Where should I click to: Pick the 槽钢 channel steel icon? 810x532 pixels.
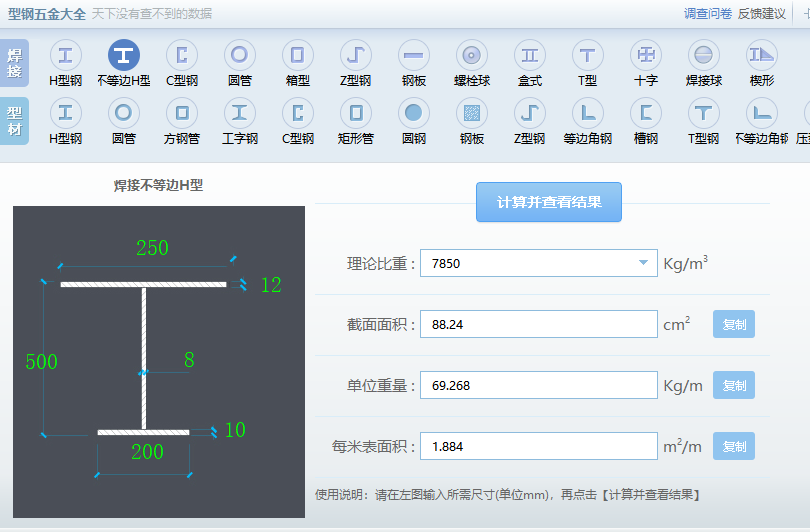(x=645, y=113)
